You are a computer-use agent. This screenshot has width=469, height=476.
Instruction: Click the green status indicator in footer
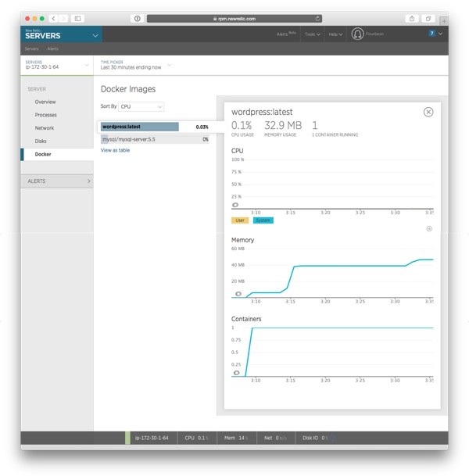pos(127,438)
